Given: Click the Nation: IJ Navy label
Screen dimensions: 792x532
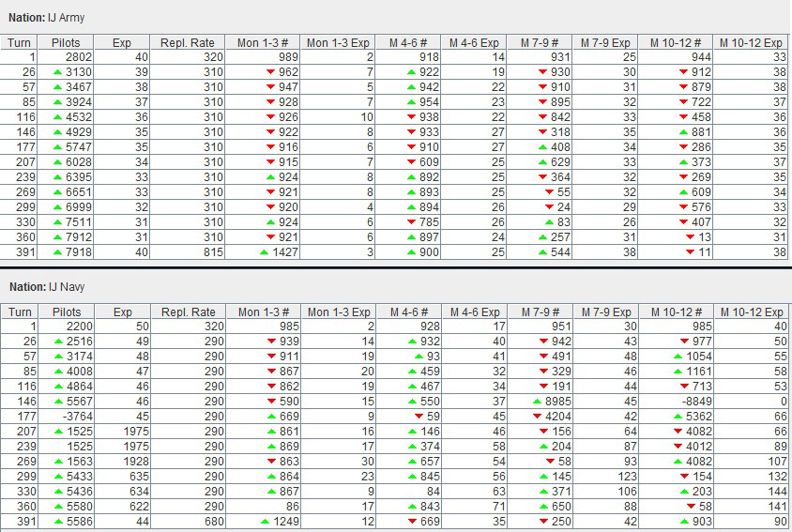Looking at the screenshot, I should click(47, 287).
